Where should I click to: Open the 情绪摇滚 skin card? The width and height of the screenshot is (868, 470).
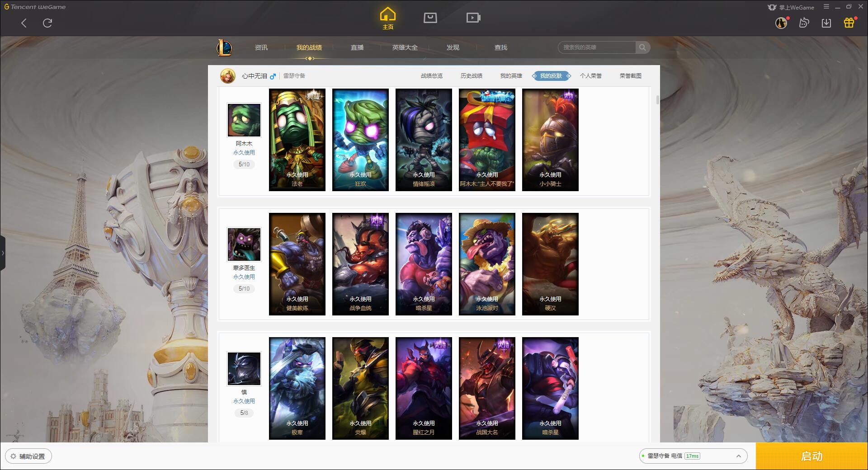pos(424,140)
